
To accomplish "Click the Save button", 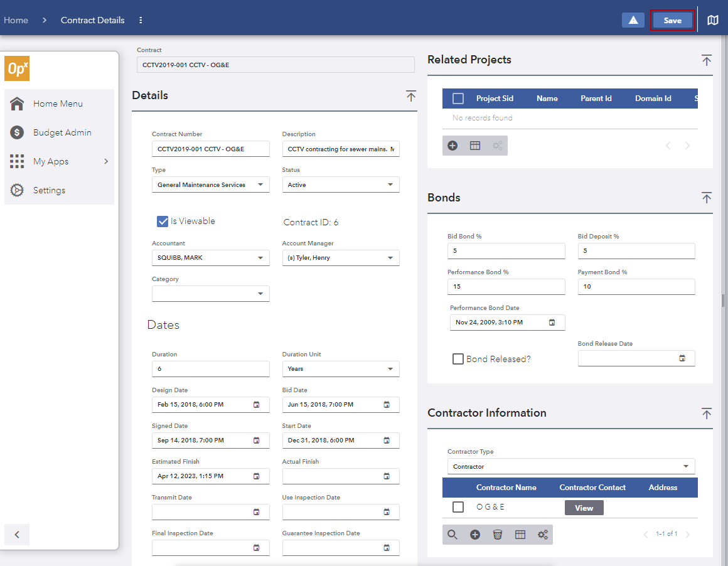I will click(672, 21).
